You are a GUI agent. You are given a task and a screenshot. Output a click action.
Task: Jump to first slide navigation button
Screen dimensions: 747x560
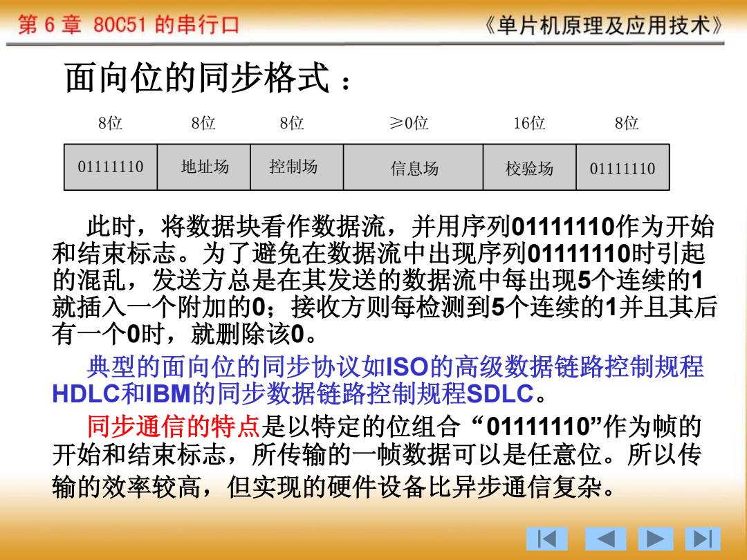(x=547, y=539)
